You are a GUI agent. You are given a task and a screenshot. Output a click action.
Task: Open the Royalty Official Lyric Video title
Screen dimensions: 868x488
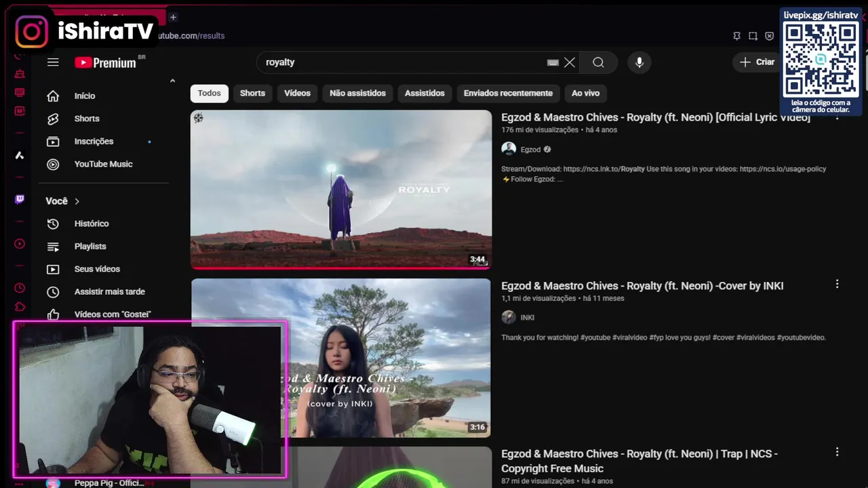click(x=655, y=117)
